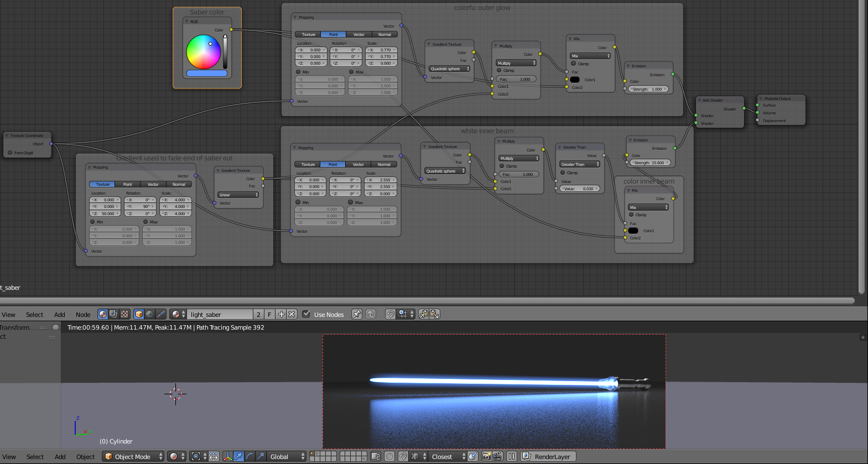The width and height of the screenshot is (868, 464).
Task: Select Texture tab in outer glow Mapping
Action: tap(308, 34)
